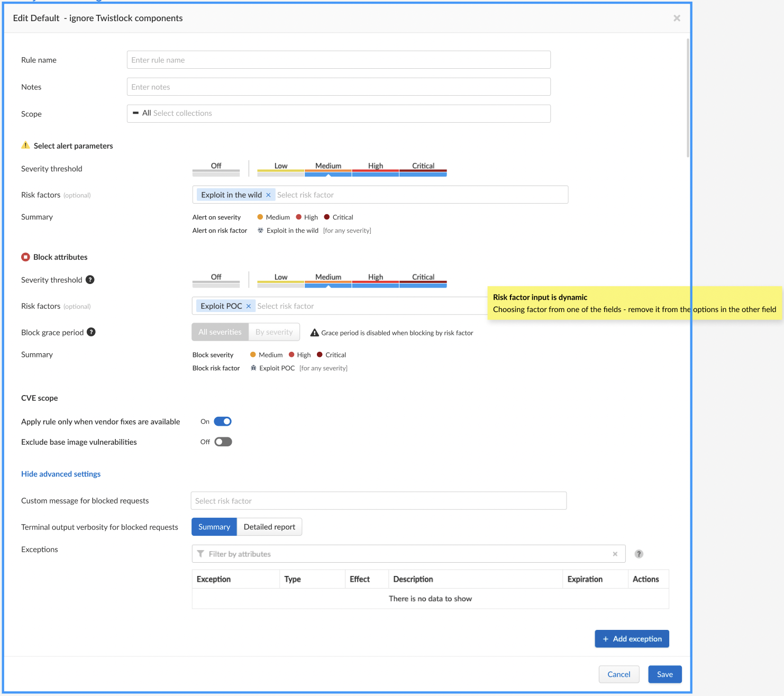Click the Expiration column header

coord(595,579)
